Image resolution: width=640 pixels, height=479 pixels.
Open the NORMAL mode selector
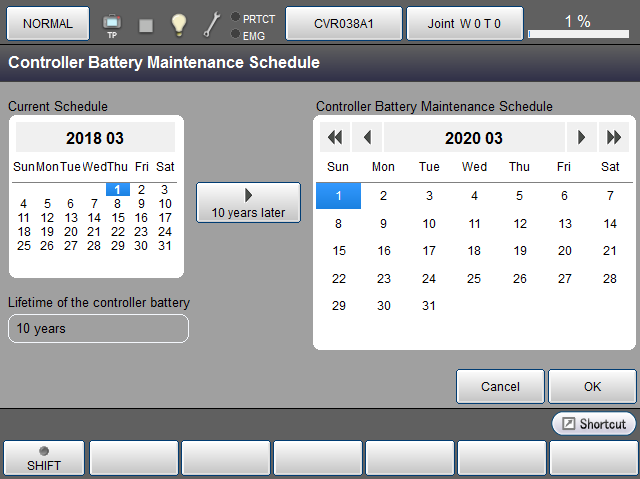[47, 23]
